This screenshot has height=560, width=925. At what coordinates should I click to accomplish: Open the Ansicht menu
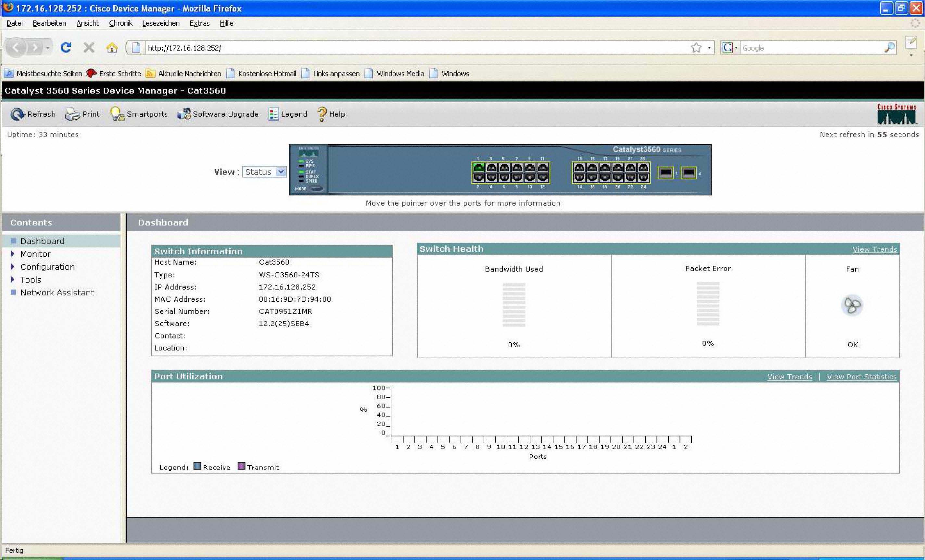[x=87, y=23]
